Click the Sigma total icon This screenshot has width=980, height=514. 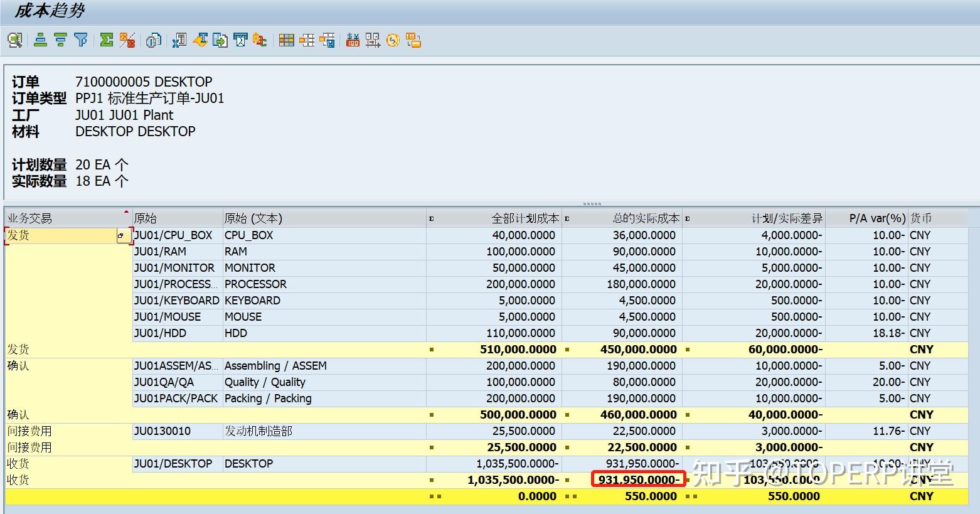point(107,41)
